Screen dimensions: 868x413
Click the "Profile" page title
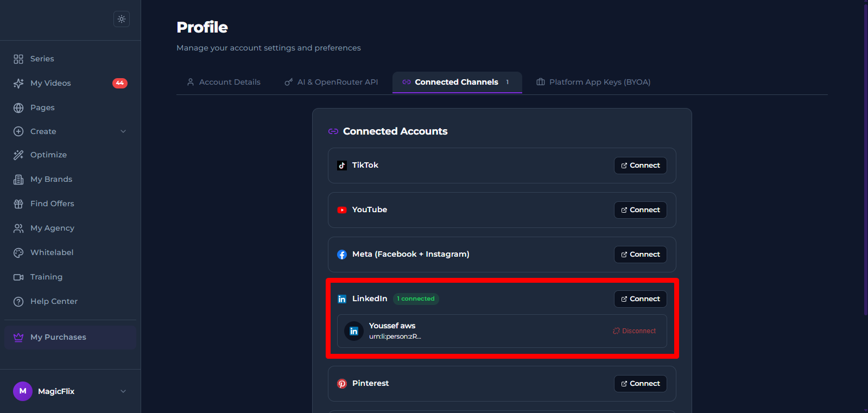tap(202, 27)
